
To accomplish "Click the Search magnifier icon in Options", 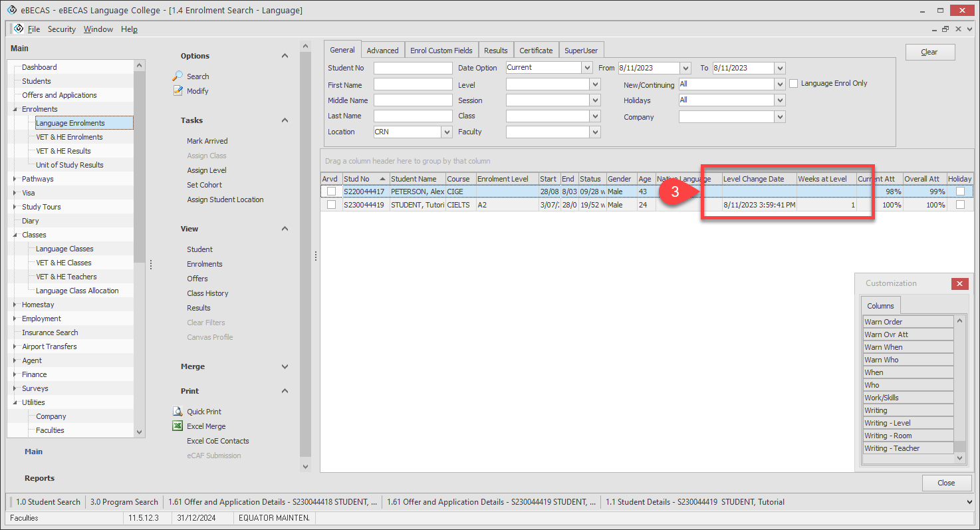I will point(178,76).
